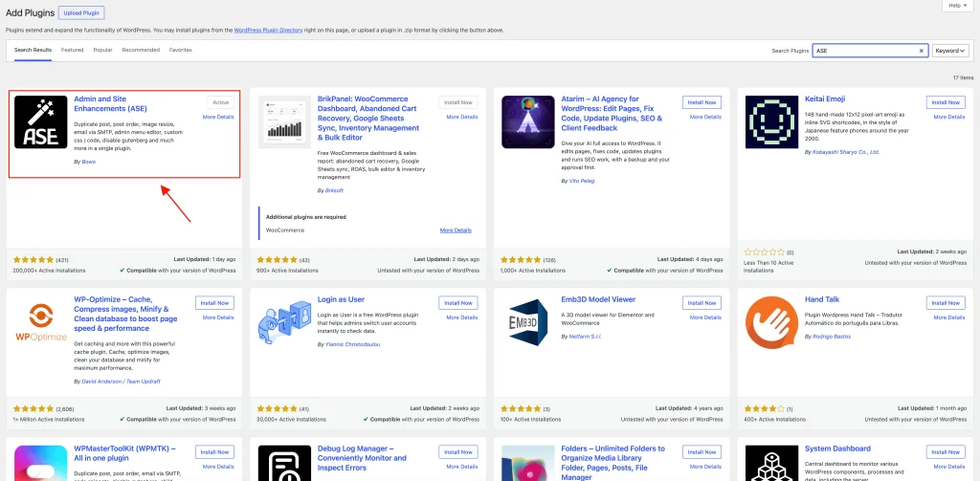The image size is (980, 481).
Task: Switch to the Recommended tab
Action: [141, 50]
